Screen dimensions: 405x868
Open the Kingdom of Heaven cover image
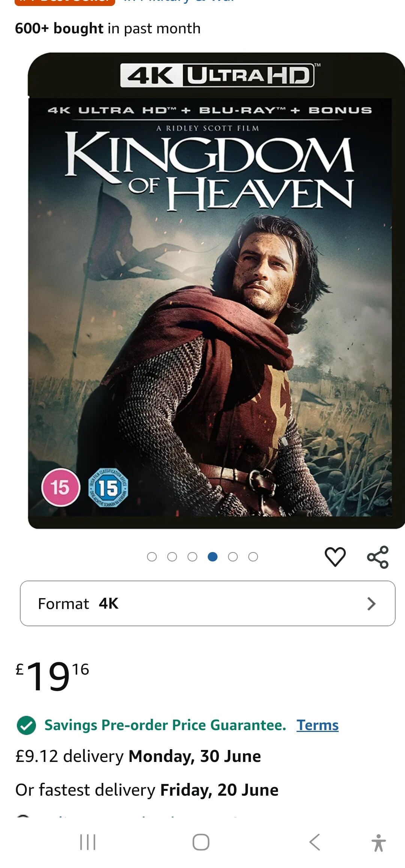(x=216, y=290)
